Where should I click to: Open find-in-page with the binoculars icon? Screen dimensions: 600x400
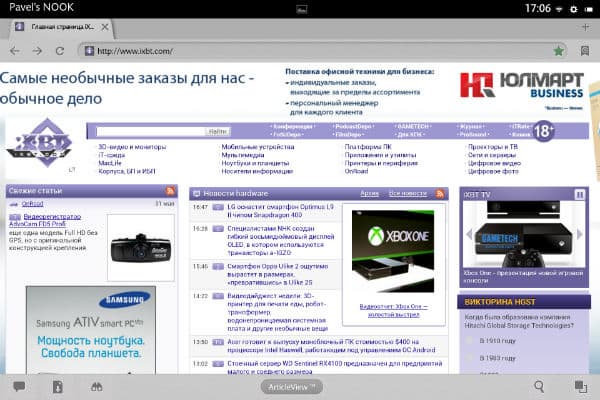click(x=97, y=387)
